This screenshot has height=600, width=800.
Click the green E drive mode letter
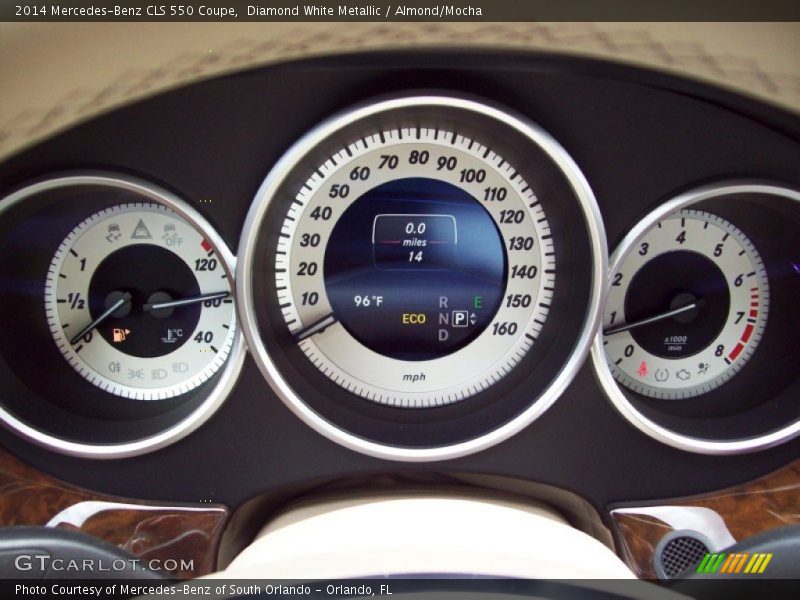(x=478, y=302)
